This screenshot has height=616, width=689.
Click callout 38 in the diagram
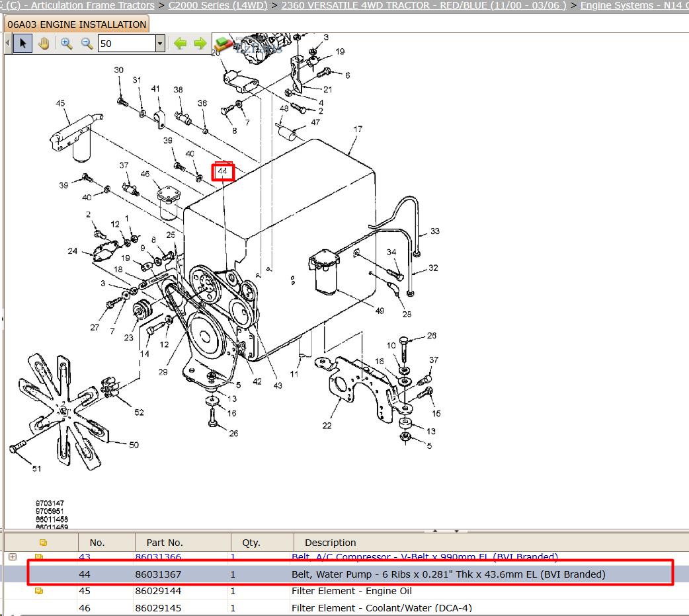tap(178, 90)
